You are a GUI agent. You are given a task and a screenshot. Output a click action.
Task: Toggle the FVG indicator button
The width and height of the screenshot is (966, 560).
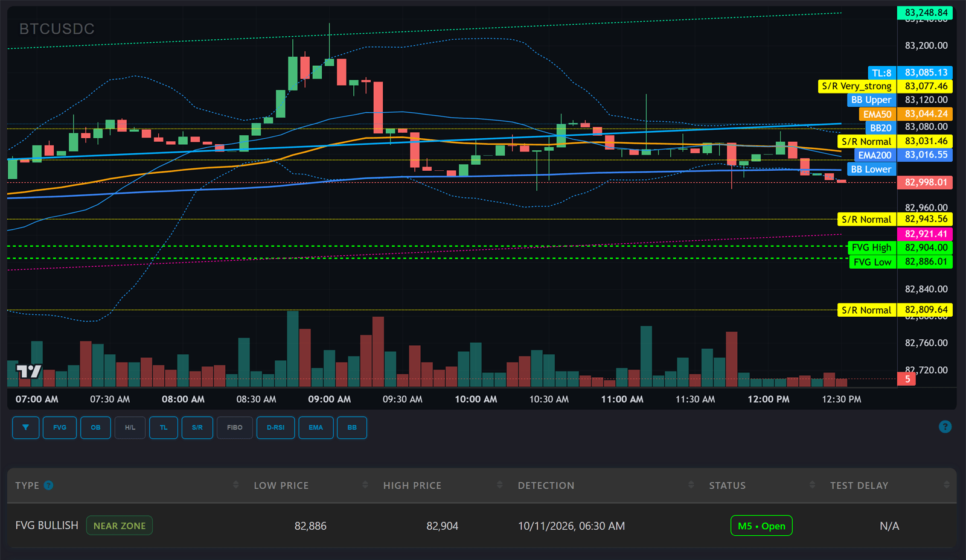coord(60,427)
